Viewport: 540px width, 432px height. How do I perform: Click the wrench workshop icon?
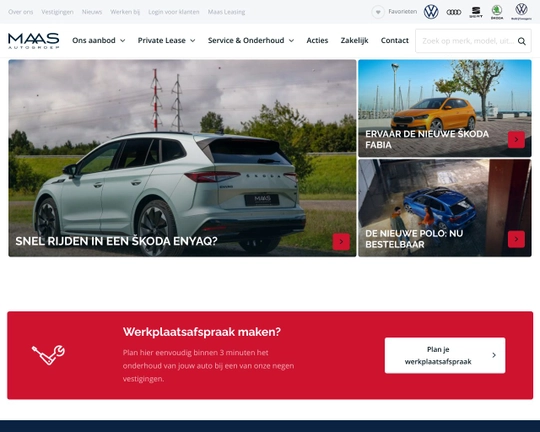[x=49, y=355]
